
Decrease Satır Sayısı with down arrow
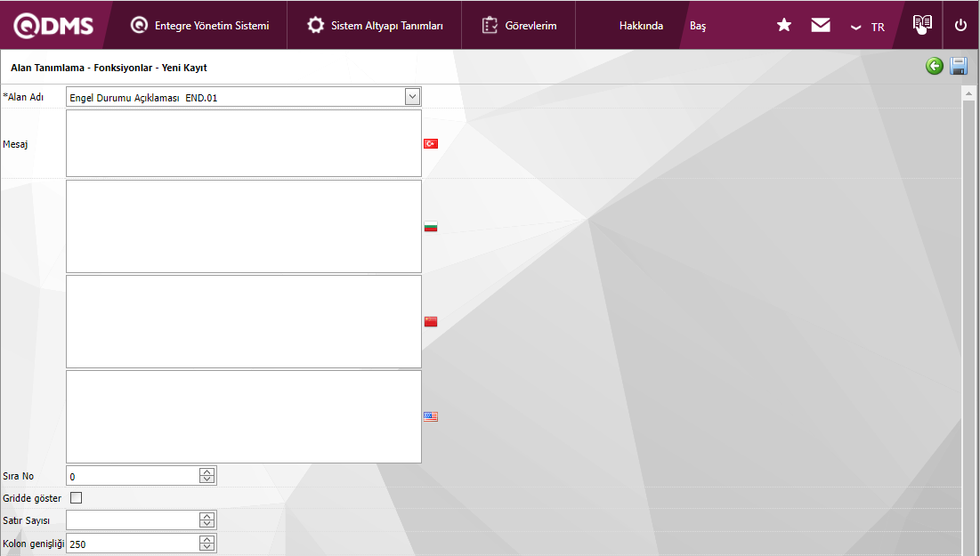point(207,524)
